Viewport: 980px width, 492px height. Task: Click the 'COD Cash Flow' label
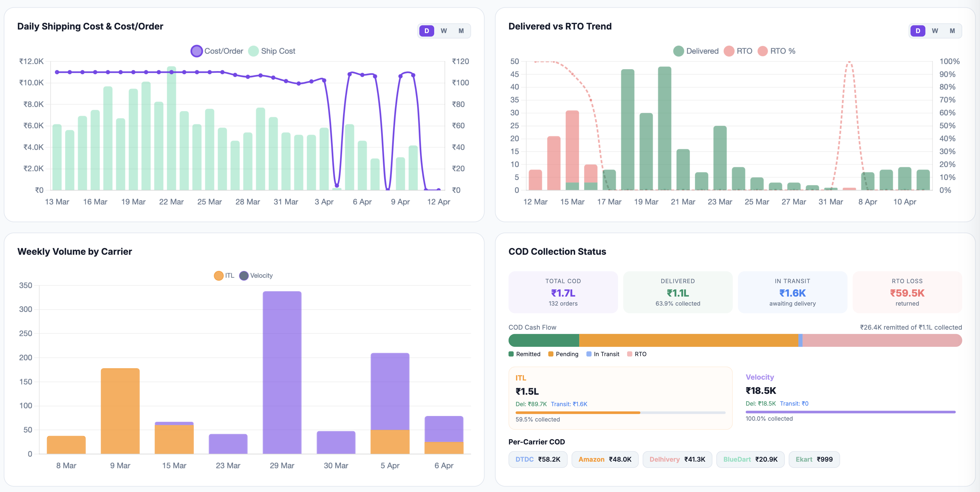click(x=532, y=327)
